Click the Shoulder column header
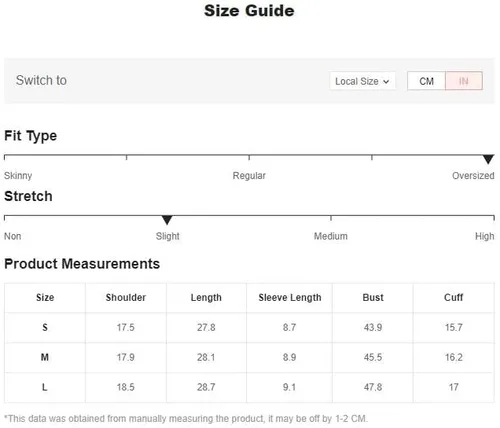500x428 pixels. tap(126, 297)
